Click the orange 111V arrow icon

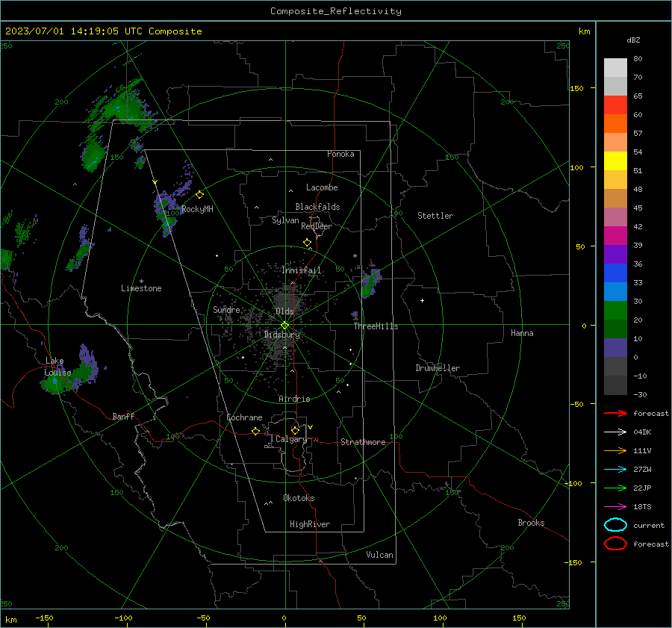click(x=615, y=450)
